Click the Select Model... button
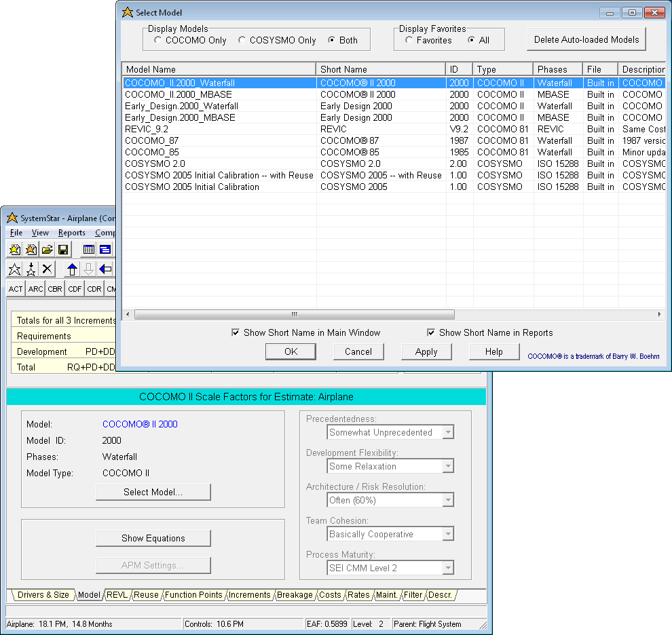Viewport: 672px width, 635px height. tap(153, 492)
